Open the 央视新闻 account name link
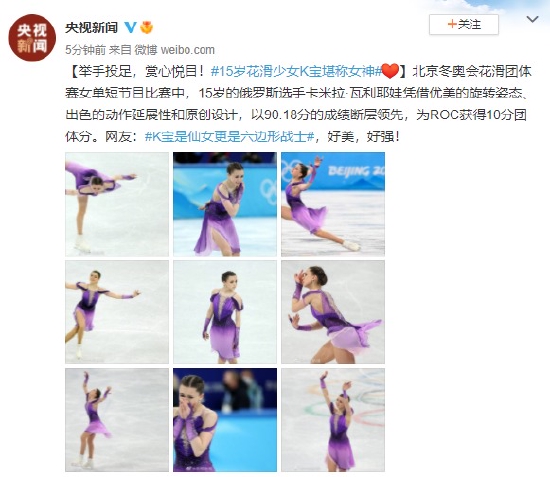This screenshot has height=477, width=550. (91, 27)
